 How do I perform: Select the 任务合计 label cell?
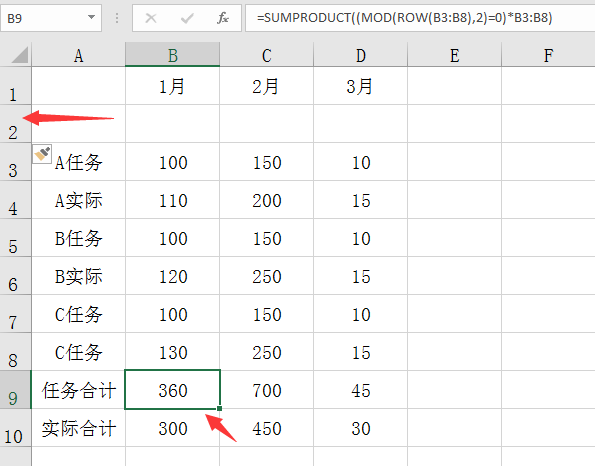coord(79,389)
